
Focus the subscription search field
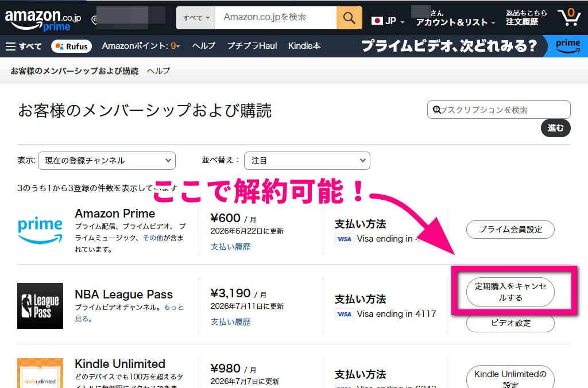(x=499, y=110)
